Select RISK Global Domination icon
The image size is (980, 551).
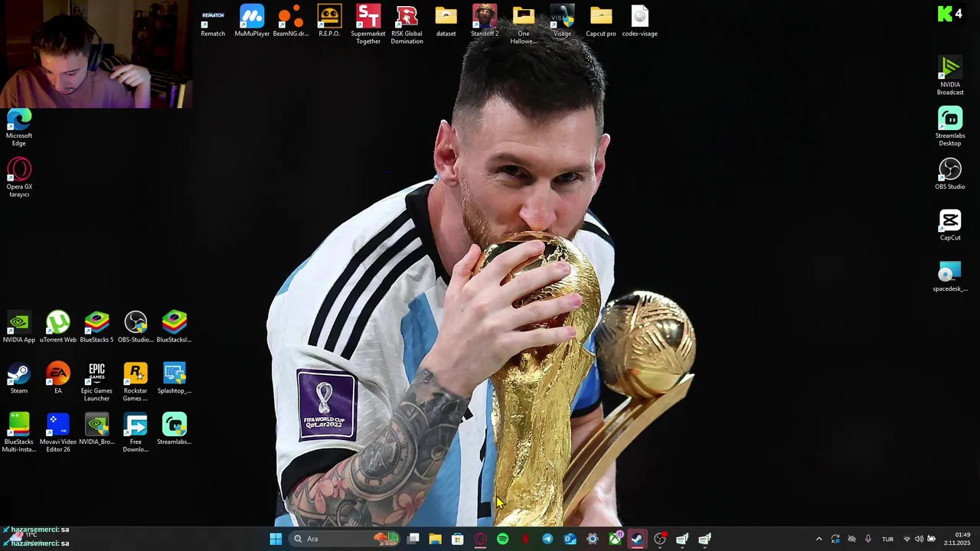pos(407,24)
